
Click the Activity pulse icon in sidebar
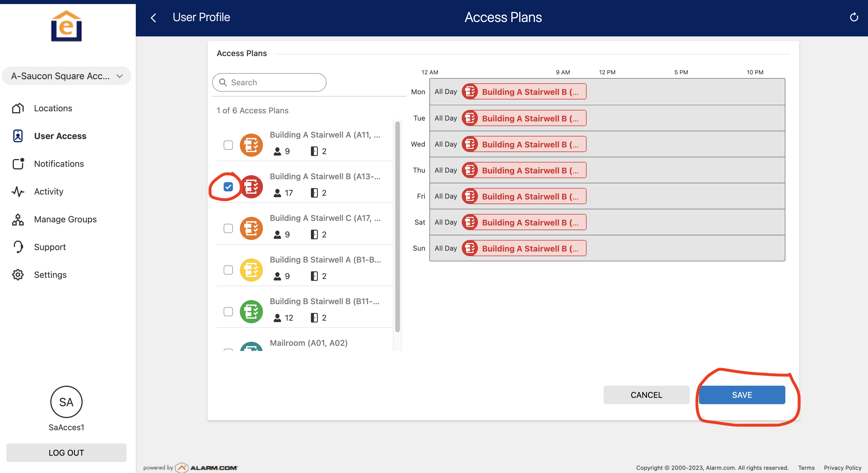tap(18, 191)
